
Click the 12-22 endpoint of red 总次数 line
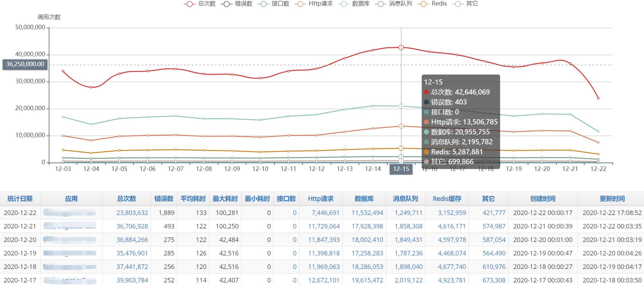pyautogui.click(x=598, y=98)
